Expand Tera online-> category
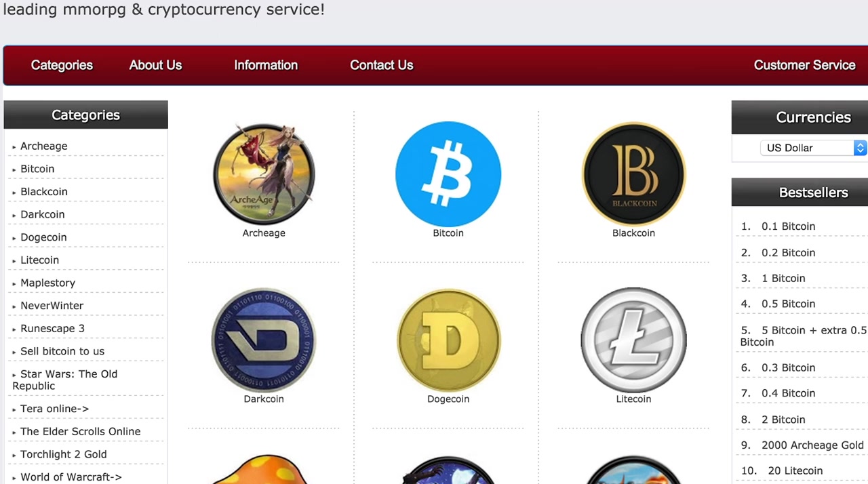This screenshot has width=868, height=484. pos(54,409)
